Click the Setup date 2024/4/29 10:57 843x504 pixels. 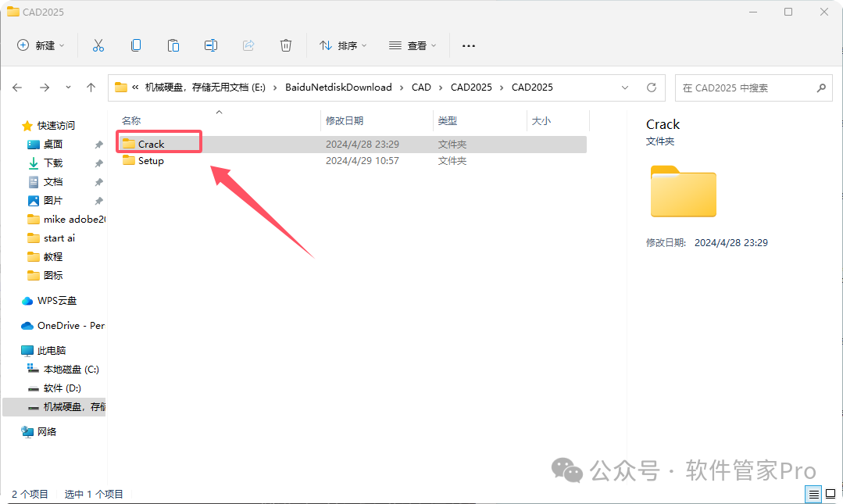(363, 161)
